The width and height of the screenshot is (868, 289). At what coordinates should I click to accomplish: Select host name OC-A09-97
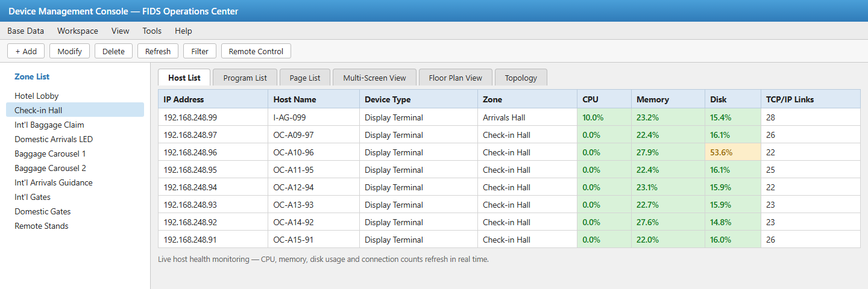(314, 135)
